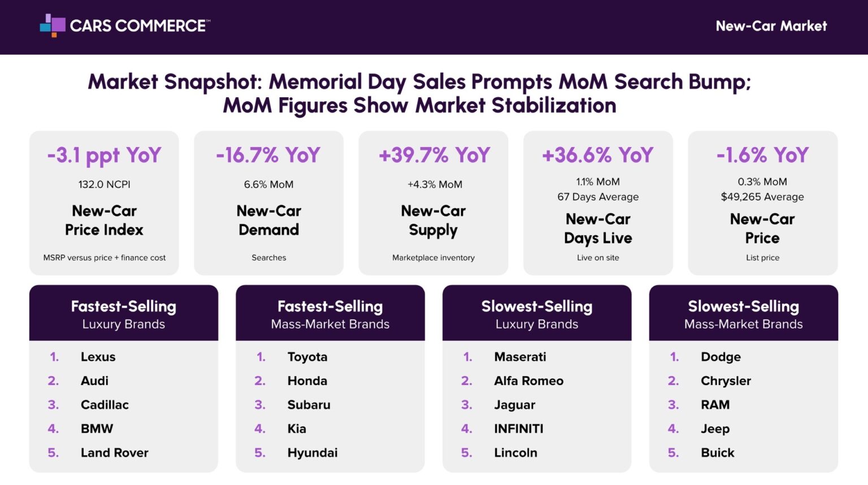Click the New-Car Market header label
Viewport: 868px width, 485px height.
771,26
